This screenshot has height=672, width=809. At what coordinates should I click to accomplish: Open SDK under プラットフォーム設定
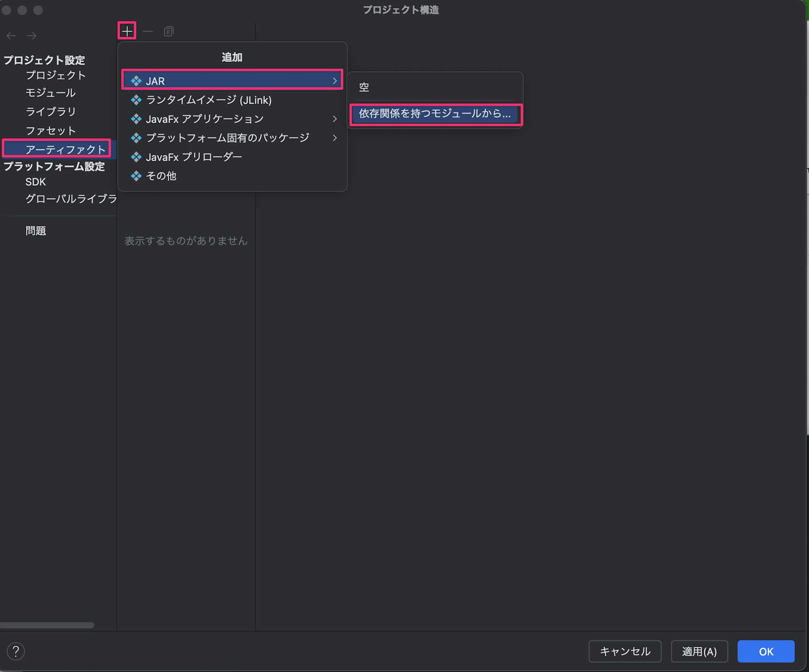pos(36,182)
